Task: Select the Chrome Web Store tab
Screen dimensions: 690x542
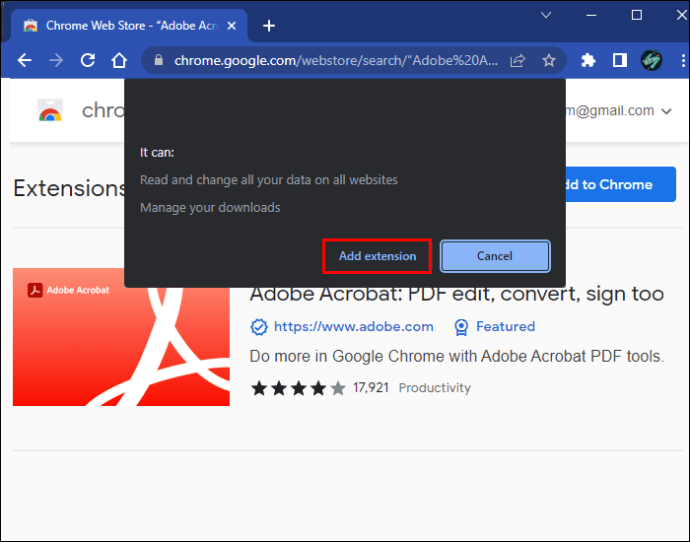Action: point(130,26)
